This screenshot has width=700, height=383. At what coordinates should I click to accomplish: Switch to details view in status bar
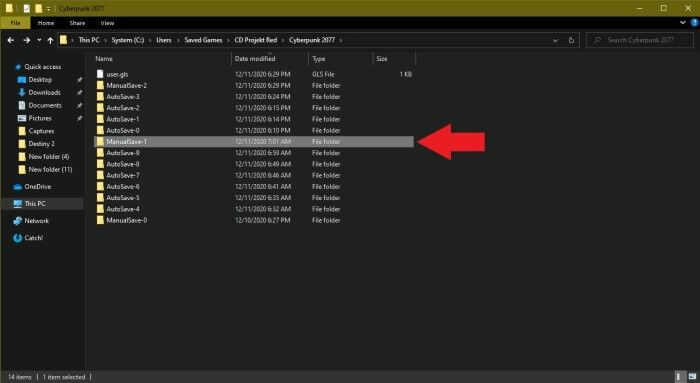click(x=679, y=377)
